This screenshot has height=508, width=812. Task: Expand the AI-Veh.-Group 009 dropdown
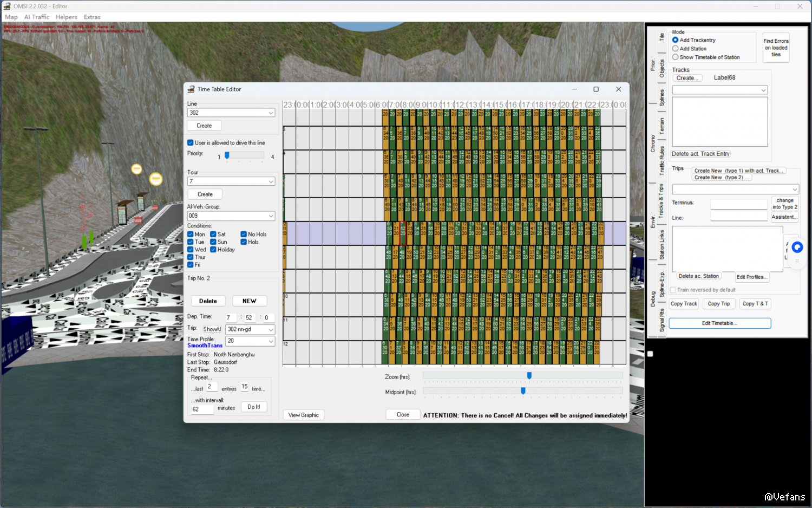271,216
